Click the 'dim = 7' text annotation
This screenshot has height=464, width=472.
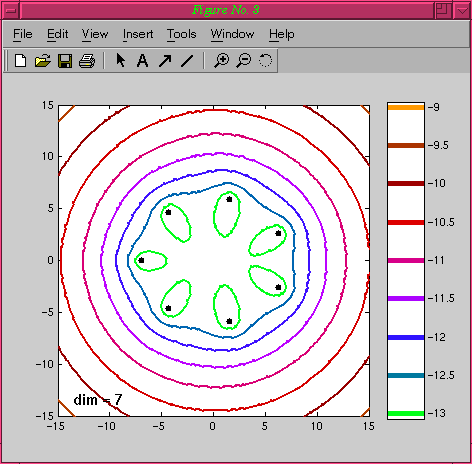coord(98,400)
